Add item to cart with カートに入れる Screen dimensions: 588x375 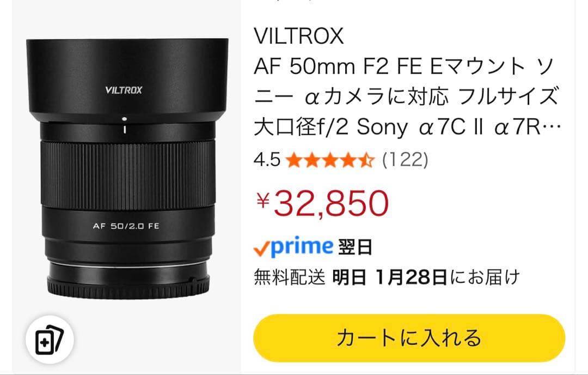click(x=409, y=338)
